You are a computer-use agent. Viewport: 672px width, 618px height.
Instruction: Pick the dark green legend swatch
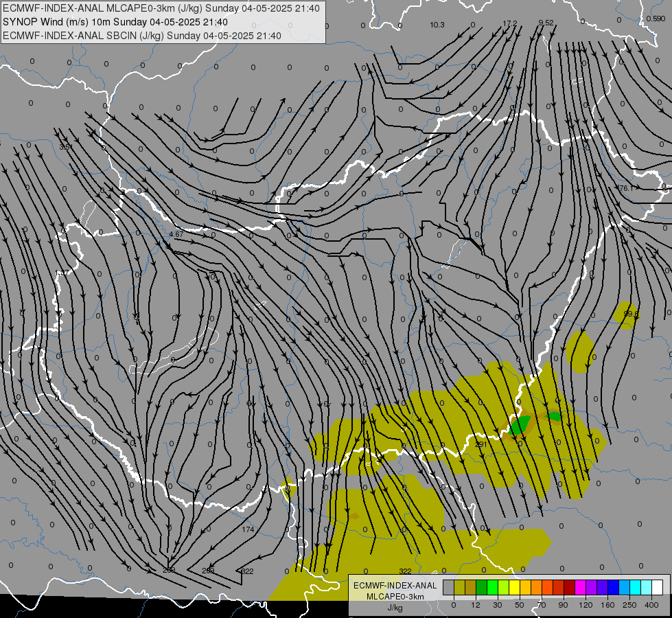(482, 587)
